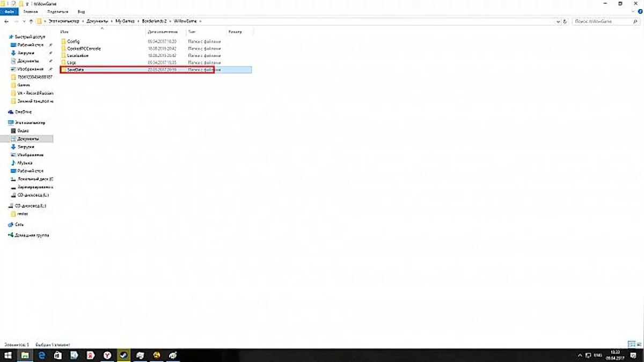
Task: Switch to large icons view layout icon
Action: (638, 344)
